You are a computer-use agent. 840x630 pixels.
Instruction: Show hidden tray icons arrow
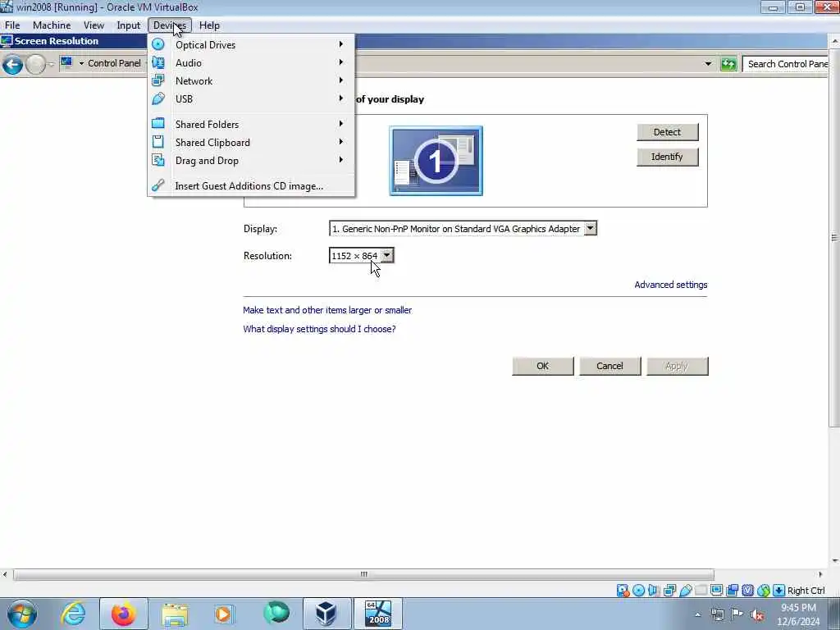click(x=698, y=614)
